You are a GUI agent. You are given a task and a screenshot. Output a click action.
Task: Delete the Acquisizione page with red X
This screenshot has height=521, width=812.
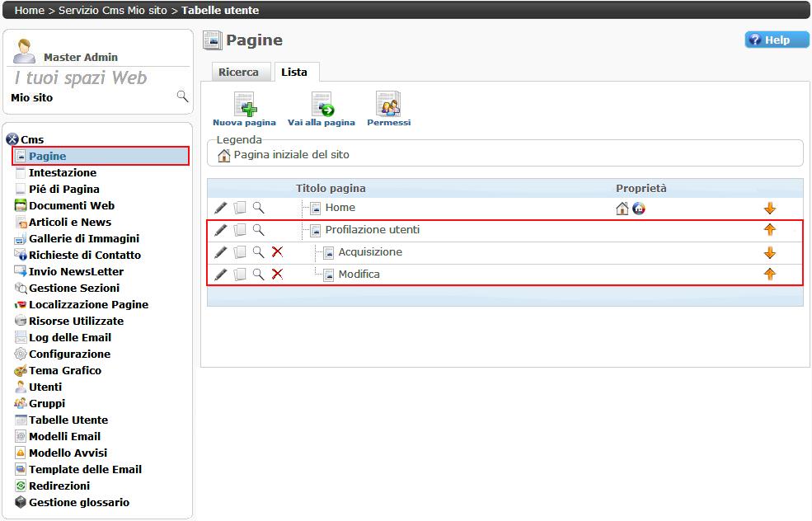(x=277, y=252)
